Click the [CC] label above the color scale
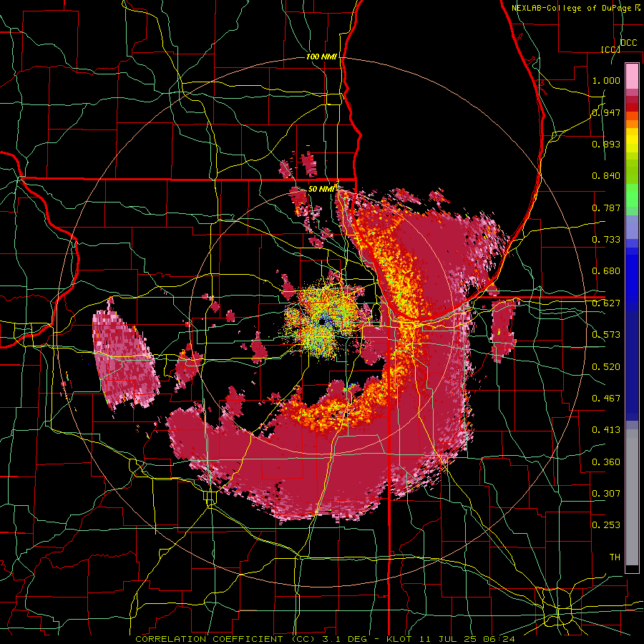The width and height of the screenshot is (644, 644). [x=611, y=49]
